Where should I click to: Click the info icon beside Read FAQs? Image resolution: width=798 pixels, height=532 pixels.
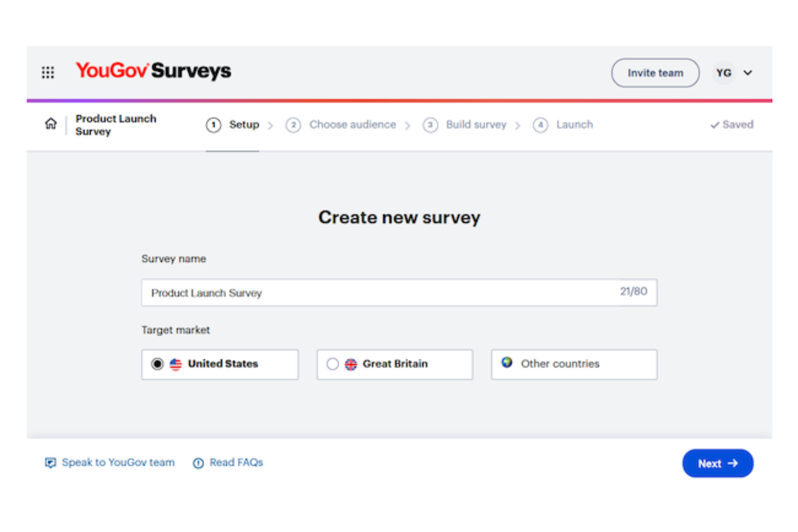pyautogui.click(x=198, y=463)
